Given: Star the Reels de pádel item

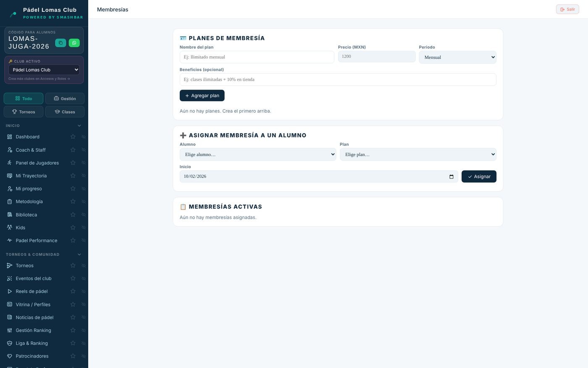Looking at the screenshot, I should [73, 291].
